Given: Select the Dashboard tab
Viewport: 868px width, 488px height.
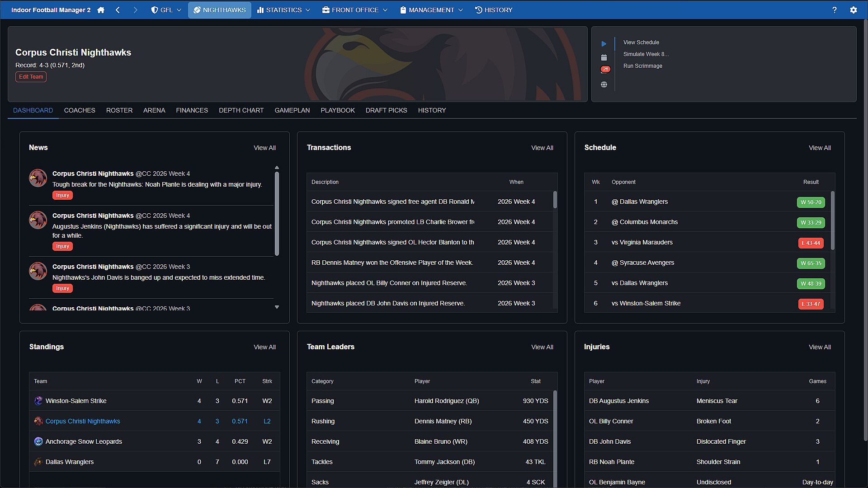Looking at the screenshot, I should [x=33, y=110].
